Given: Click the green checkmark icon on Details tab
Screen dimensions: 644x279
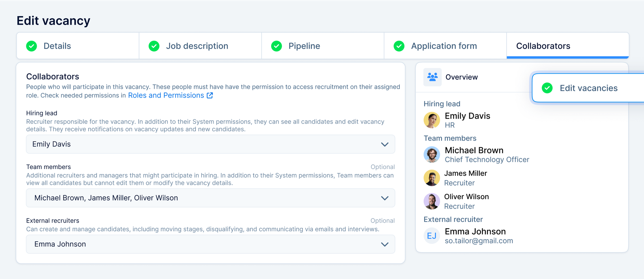Looking at the screenshot, I should click(x=32, y=46).
